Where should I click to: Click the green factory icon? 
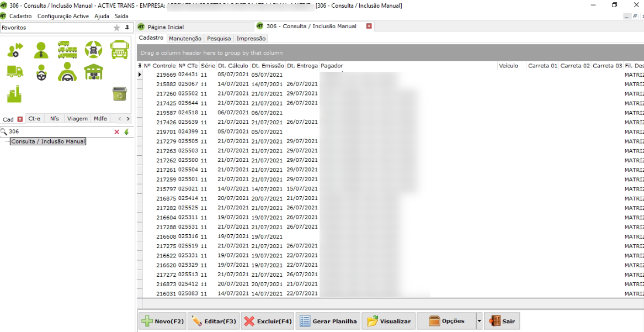click(15, 94)
